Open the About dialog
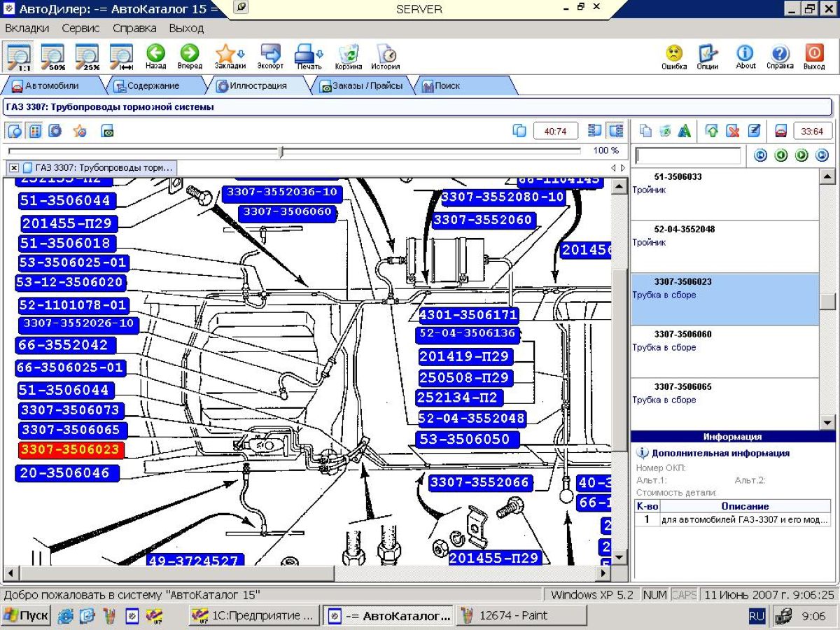 coord(745,56)
